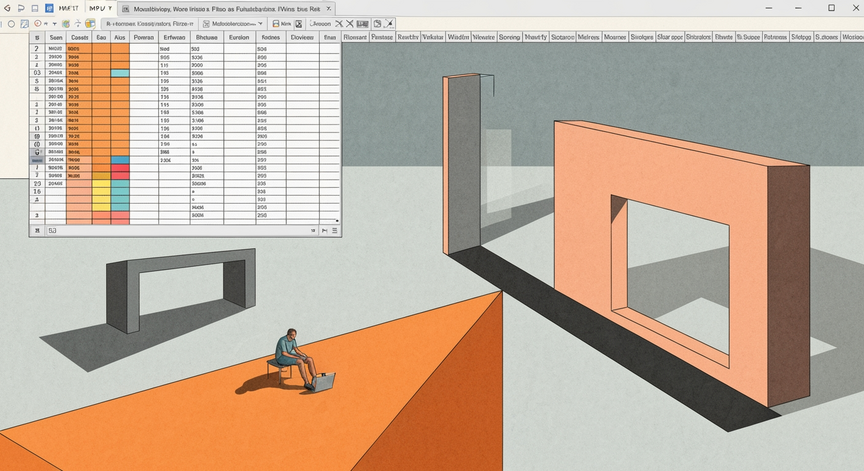Click the copy page icon in toolbar
This screenshot has height=471, width=864.
pos(377,24)
